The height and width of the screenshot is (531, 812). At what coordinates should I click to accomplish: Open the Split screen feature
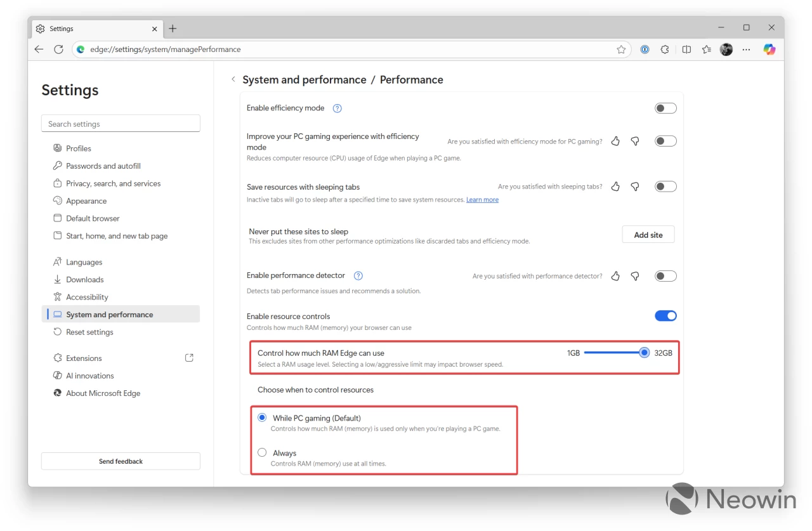coord(686,49)
